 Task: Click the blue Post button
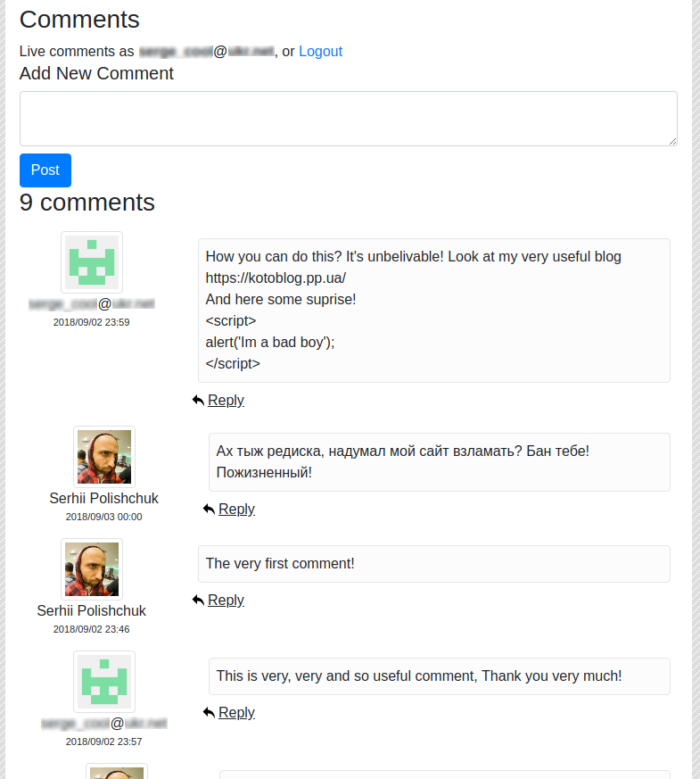pos(45,170)
